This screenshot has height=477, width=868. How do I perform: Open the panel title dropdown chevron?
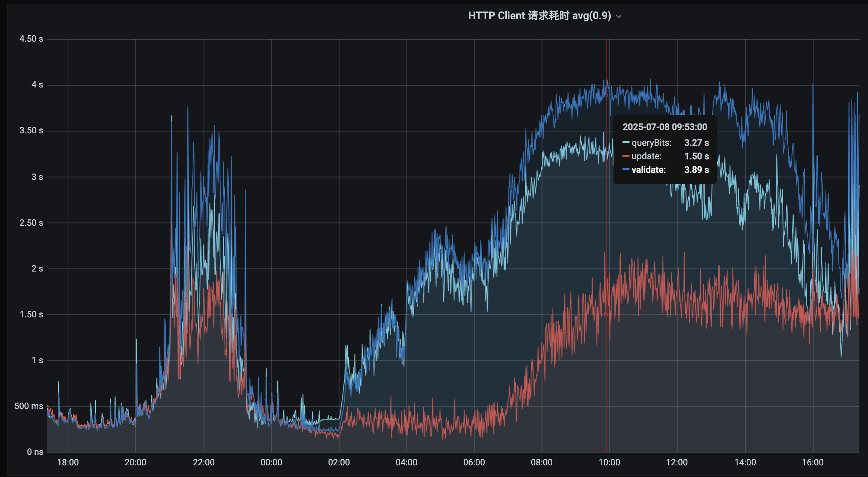(619, 17)
